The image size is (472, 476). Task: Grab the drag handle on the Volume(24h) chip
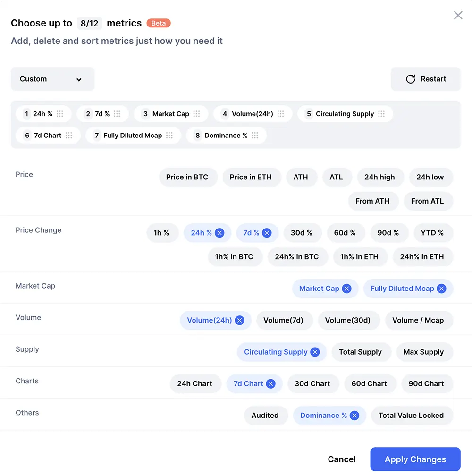[x=280, y=114]
